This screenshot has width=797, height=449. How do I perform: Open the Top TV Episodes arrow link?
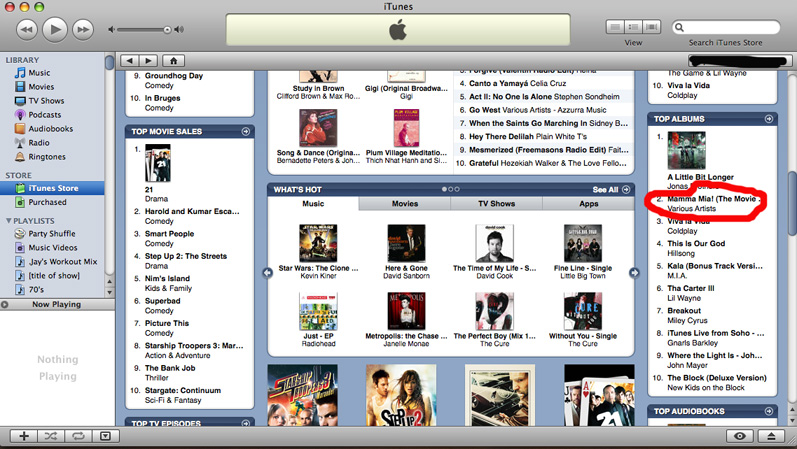click(x=246, y=423)
